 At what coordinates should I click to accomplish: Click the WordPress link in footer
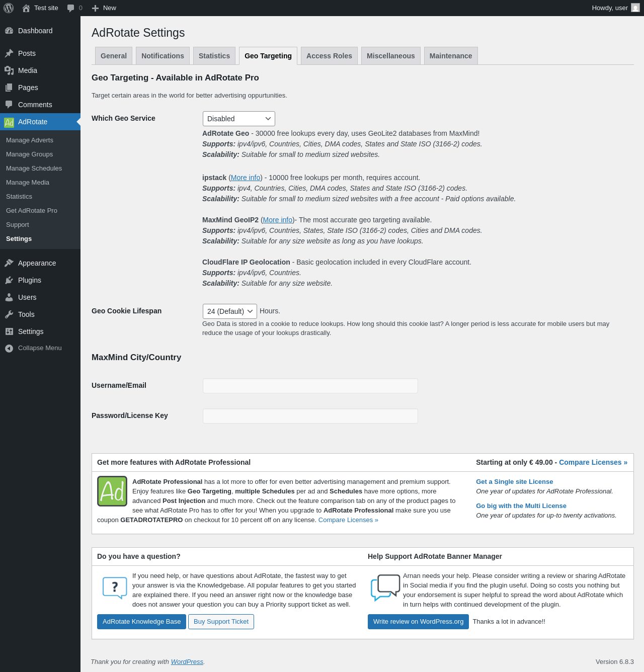click(x=187, y=662)
